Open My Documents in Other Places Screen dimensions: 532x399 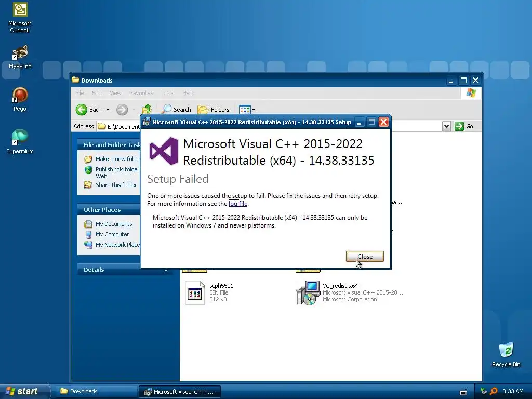click(108, 224)
